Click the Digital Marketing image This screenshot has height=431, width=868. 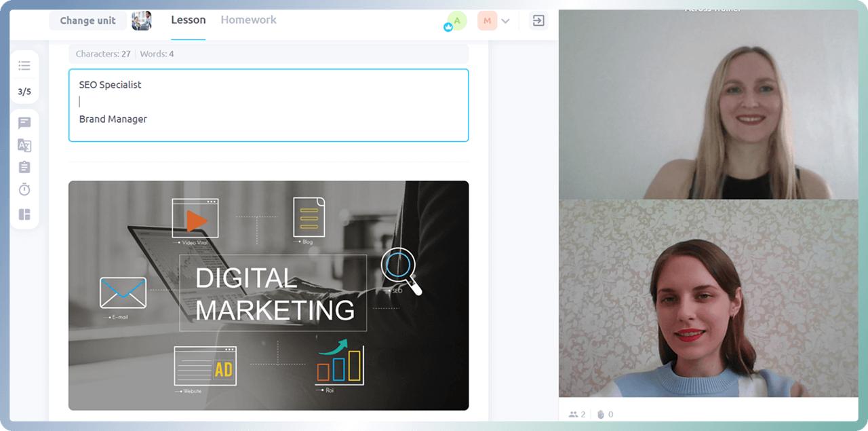coord(268,295)
